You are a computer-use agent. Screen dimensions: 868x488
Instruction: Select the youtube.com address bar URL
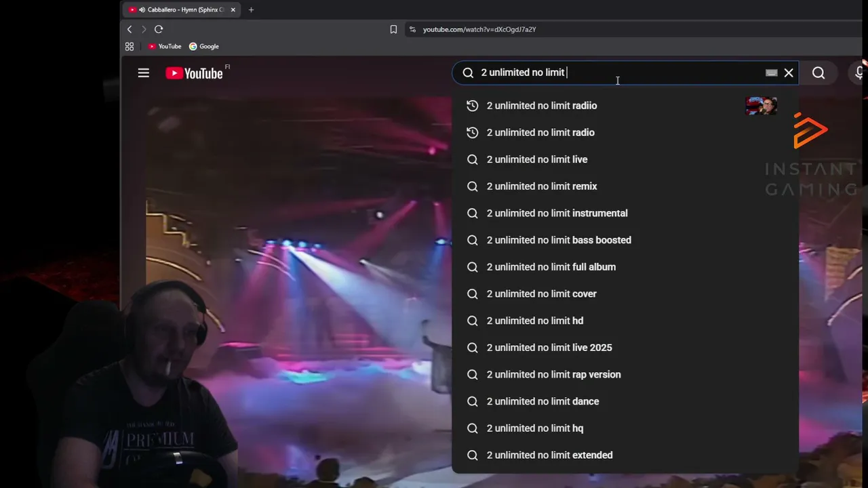479,29
